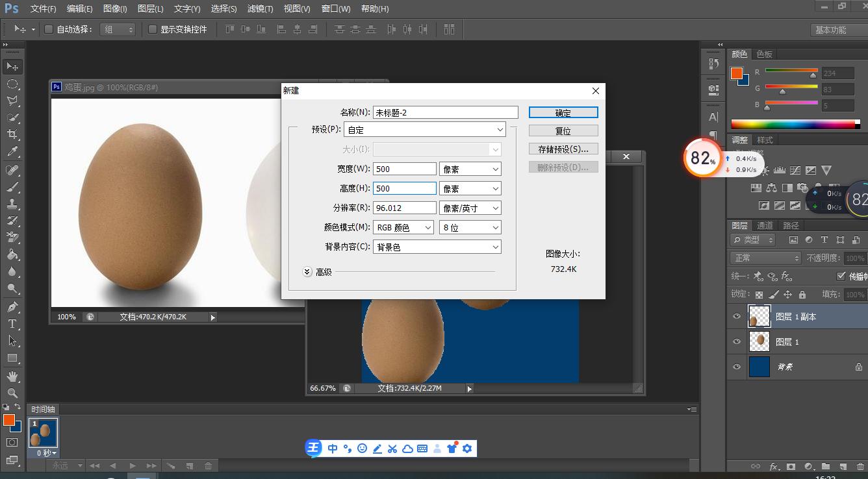Select the Move tool in the toolbar
The height and width of the screenshot is (479, 868).
coord(13,66)
